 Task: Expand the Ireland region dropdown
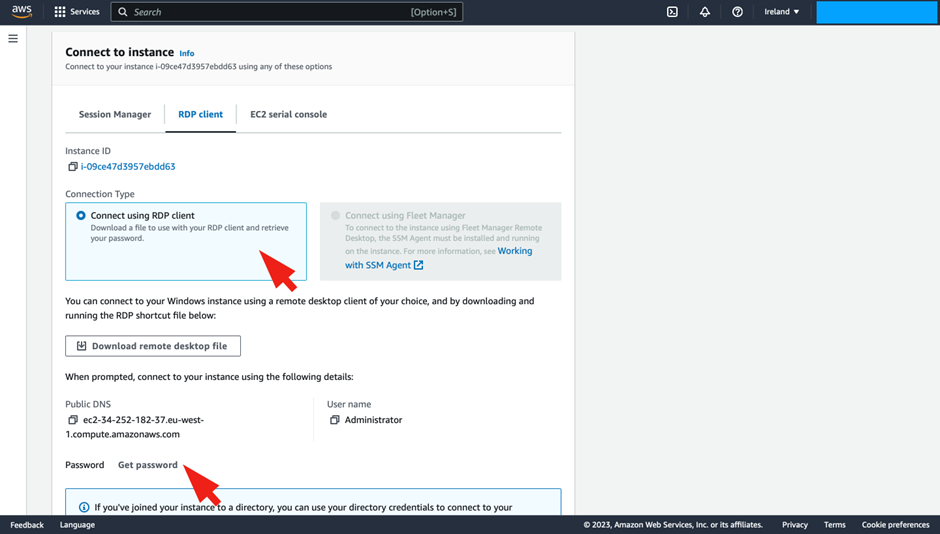781,12
